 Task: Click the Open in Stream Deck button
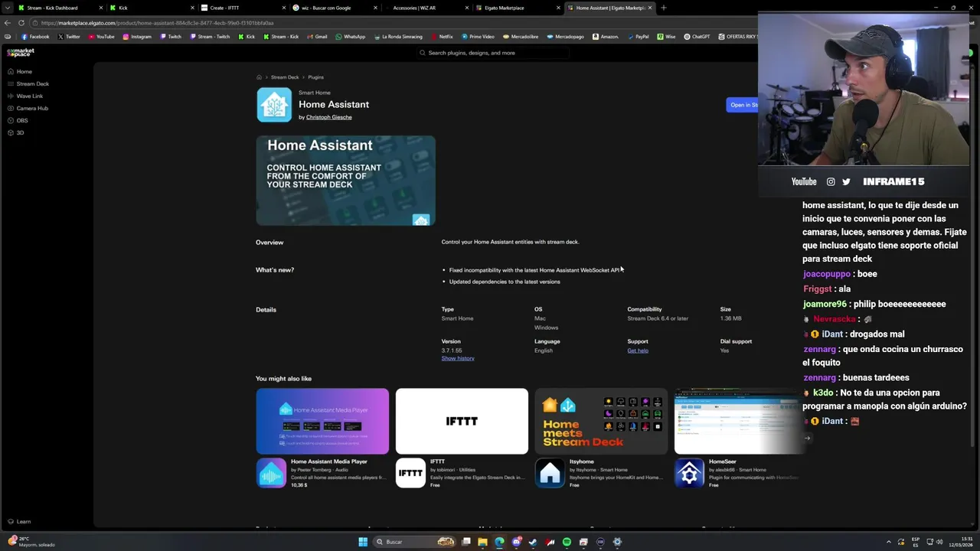[742, 105]
